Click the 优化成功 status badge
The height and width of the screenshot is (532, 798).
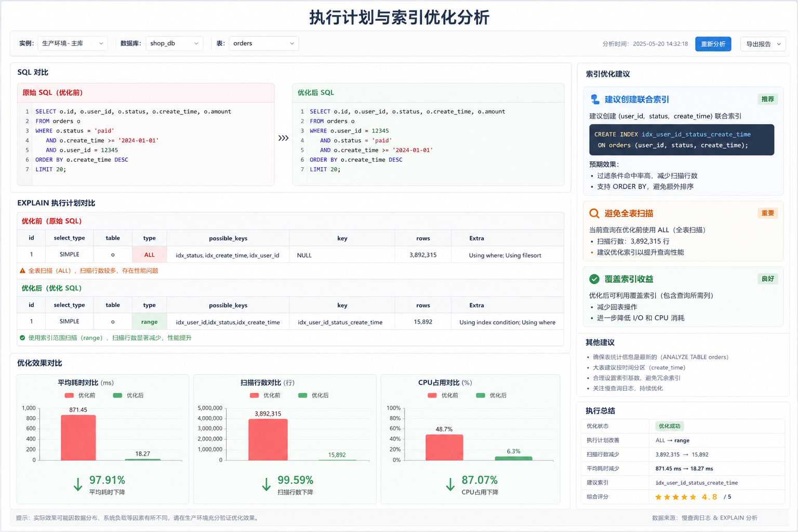coord(669,426)
